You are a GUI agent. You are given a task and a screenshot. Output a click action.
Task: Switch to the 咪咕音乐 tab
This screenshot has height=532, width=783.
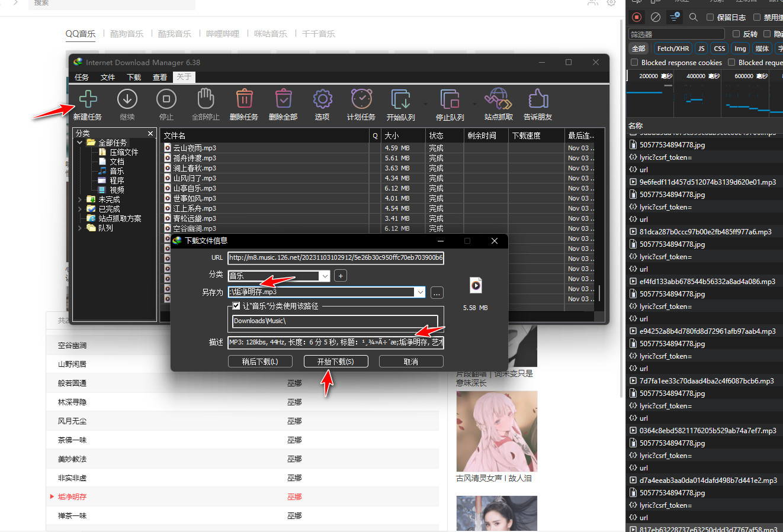click(x=271, y=34)
